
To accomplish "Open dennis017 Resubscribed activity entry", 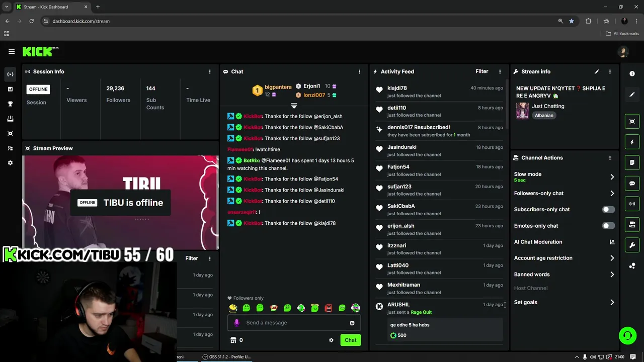I will (x=439, y=131).
